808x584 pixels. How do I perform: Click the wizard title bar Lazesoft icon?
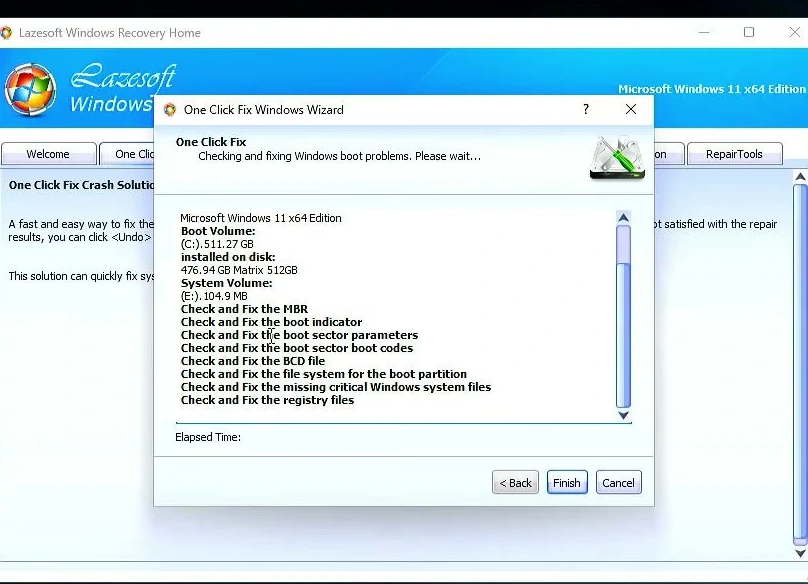(170, 110)
